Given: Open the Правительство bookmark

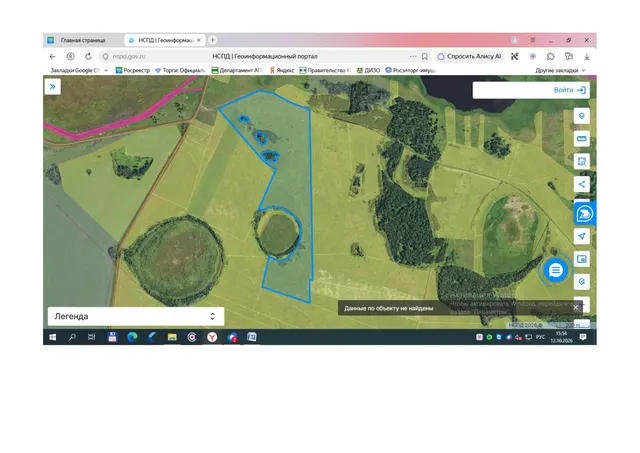Looking at the screenshot, I should pos(325,71).
